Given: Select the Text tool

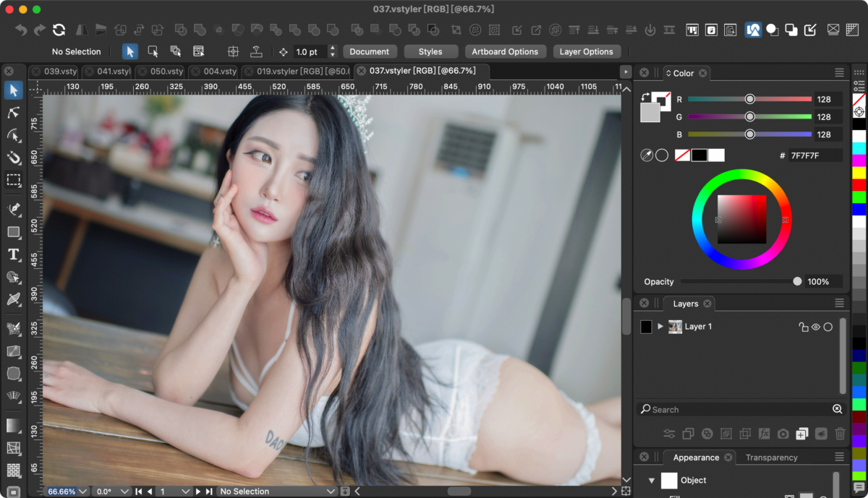Looking at the screenshot, I should click(14, 254).
